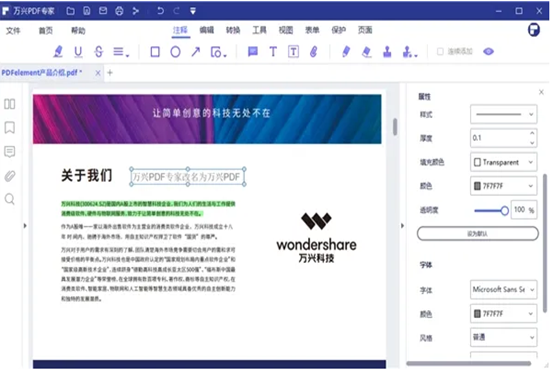Click the share arrow icon in title bar
Screen dimensions: 553x373
(x=135, y=11)
